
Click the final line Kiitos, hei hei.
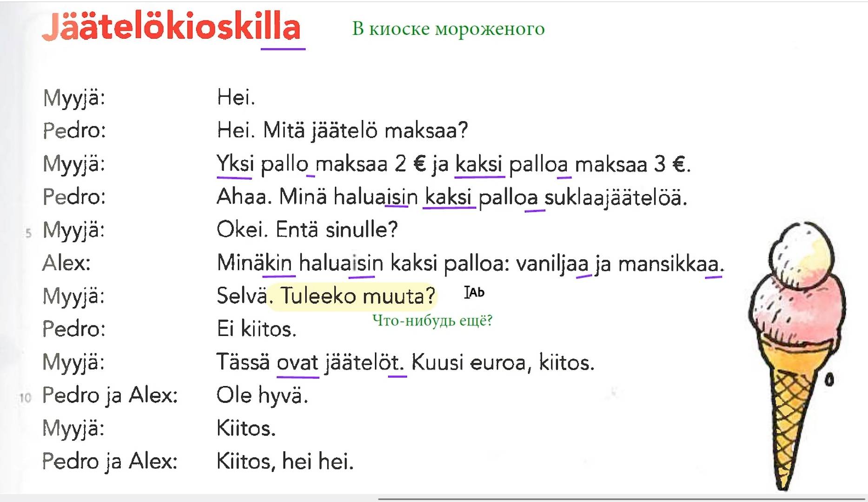(x=285, y=462)
